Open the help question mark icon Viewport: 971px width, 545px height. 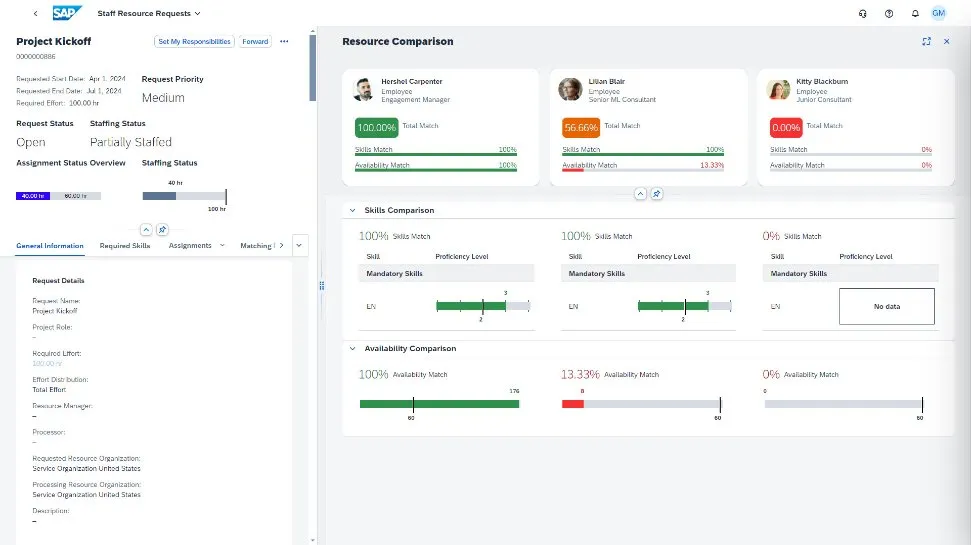coord(889,14)
